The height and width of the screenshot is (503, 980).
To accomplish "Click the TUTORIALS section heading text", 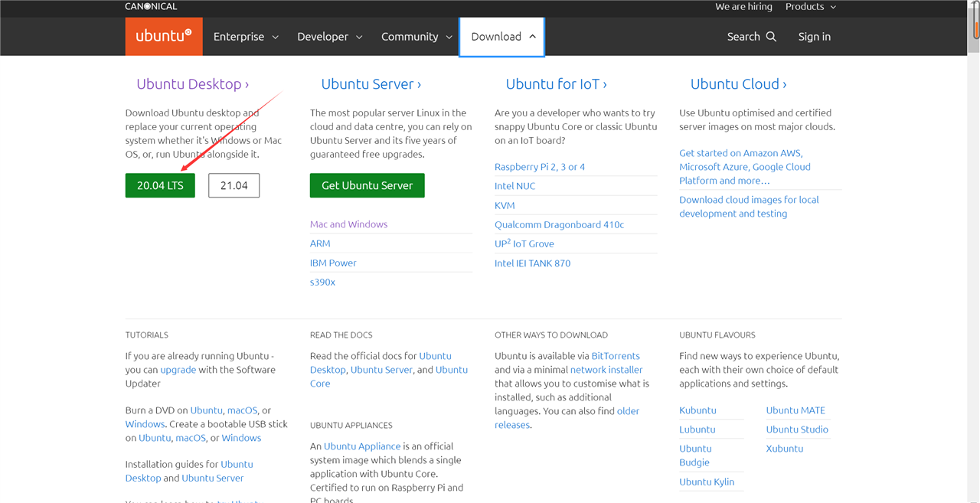I will 147,335.
